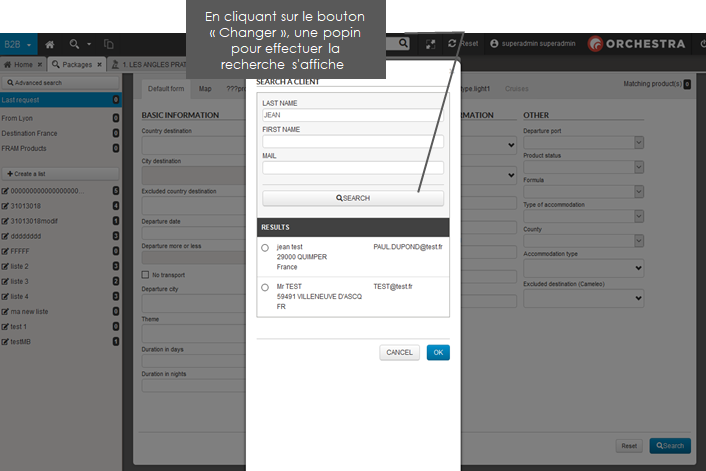Confirm the client selection with OK
706x471 pixels.
(x=438, y=352)
